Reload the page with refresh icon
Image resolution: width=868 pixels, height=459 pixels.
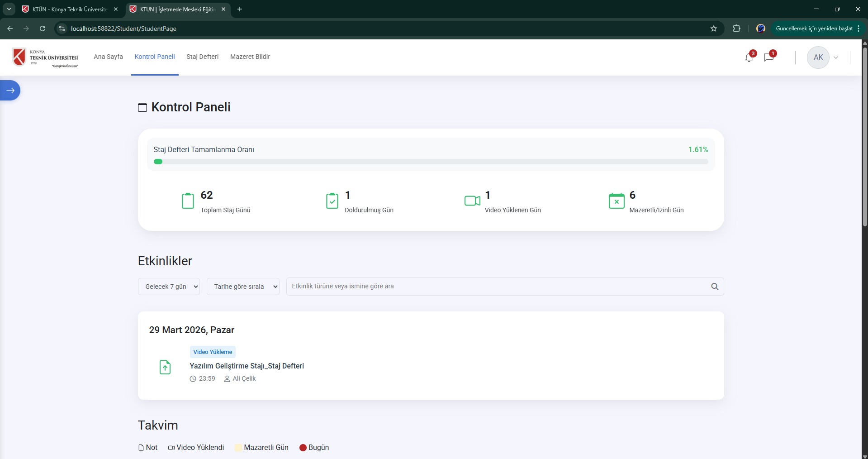[x=43, y=29]
